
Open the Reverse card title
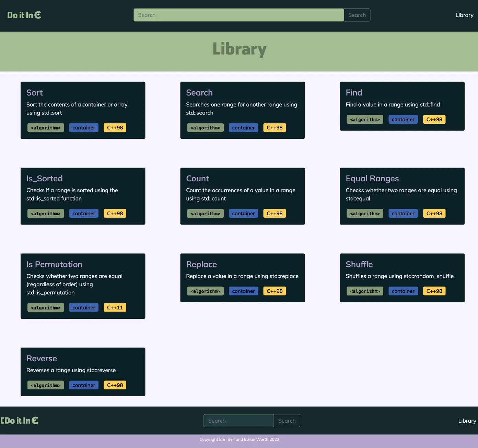coord(42,359)
